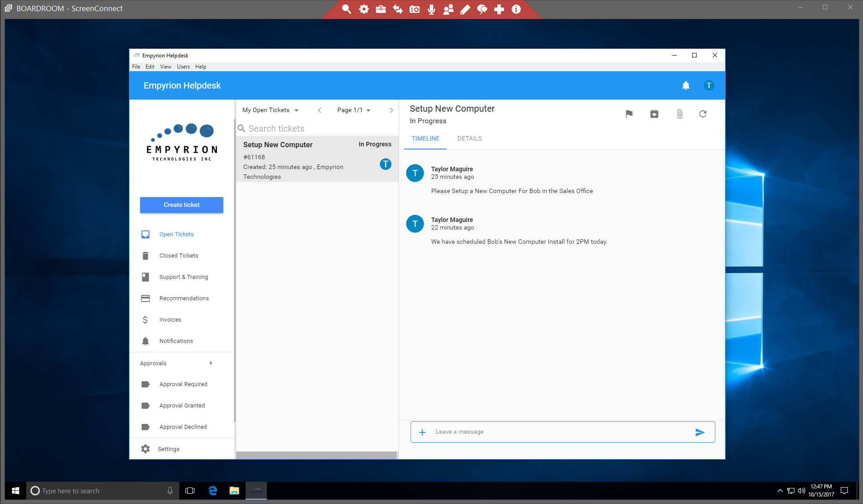Click the Open Tickets inbox icon
The width and height of the screenshot is (863, 504).
pos(145,234)
